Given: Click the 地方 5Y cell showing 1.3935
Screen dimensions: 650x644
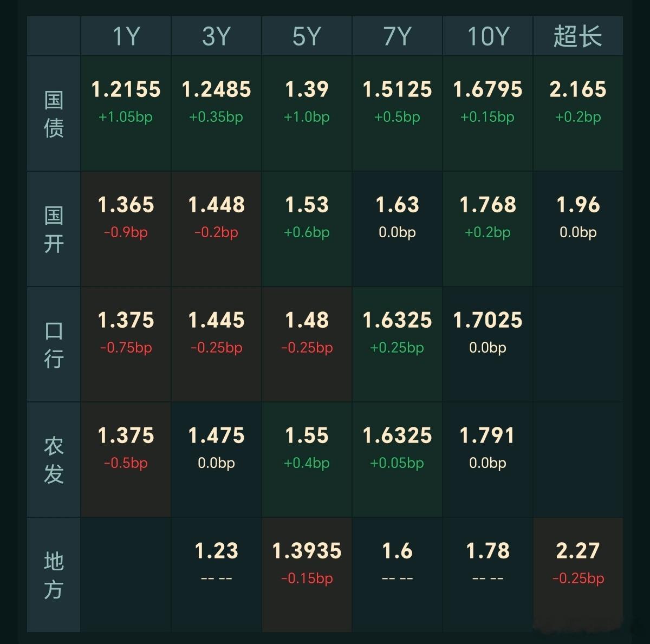Looking at the screenshot, I should click(307, 575).
